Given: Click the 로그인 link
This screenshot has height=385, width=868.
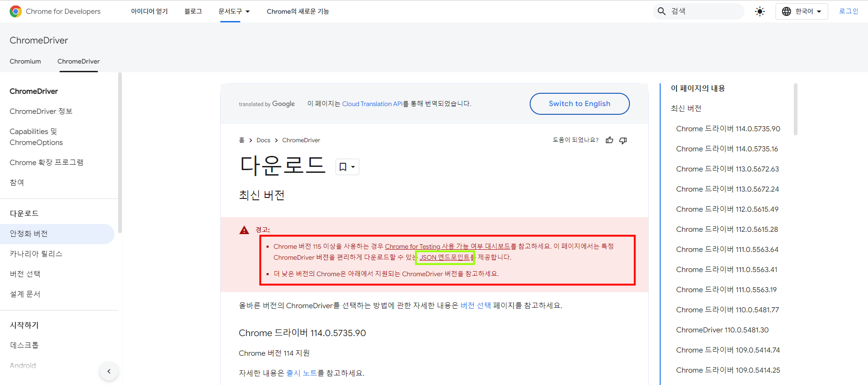Looking at the screenshot, I should tap(848, 11).
